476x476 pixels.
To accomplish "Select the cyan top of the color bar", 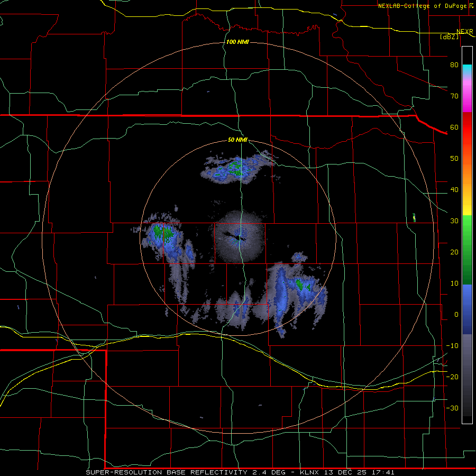I will point(467,69).
